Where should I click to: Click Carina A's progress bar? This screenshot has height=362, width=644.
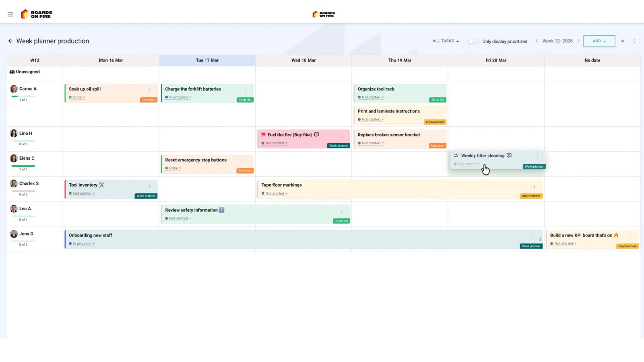(23, 97)
